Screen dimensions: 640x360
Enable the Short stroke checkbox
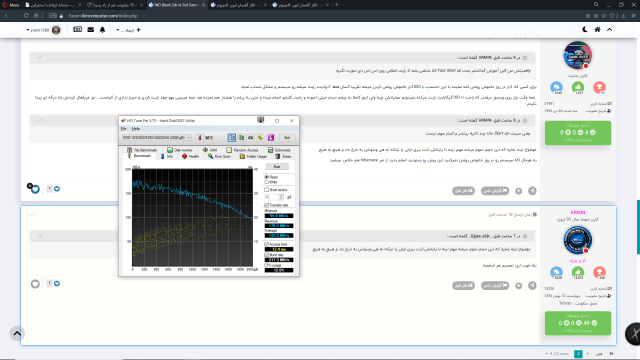pos(267,190)
